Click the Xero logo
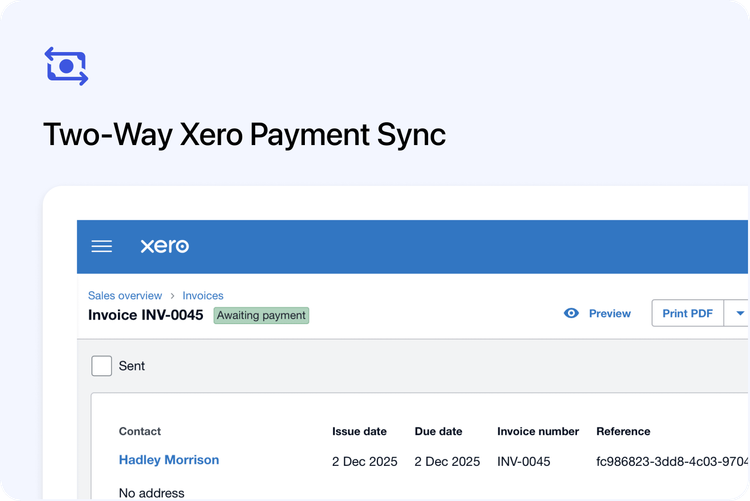Screen dimensions: 750x501 165,246
